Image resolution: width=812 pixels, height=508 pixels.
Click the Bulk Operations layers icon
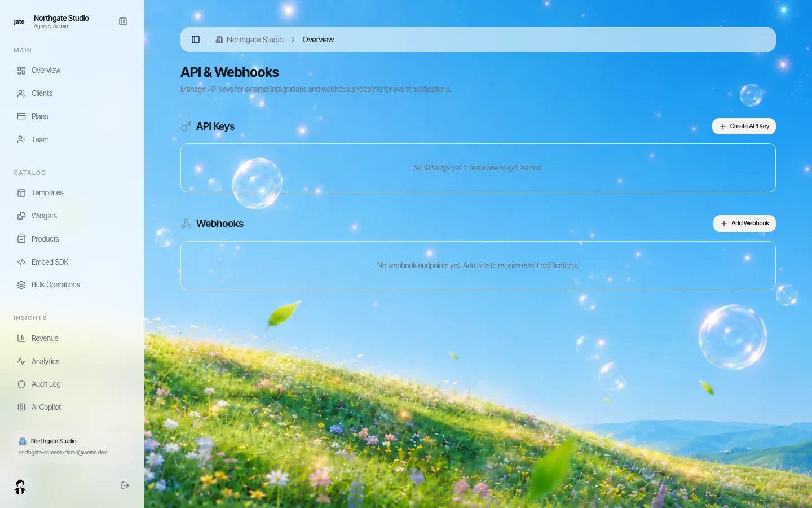21,285
